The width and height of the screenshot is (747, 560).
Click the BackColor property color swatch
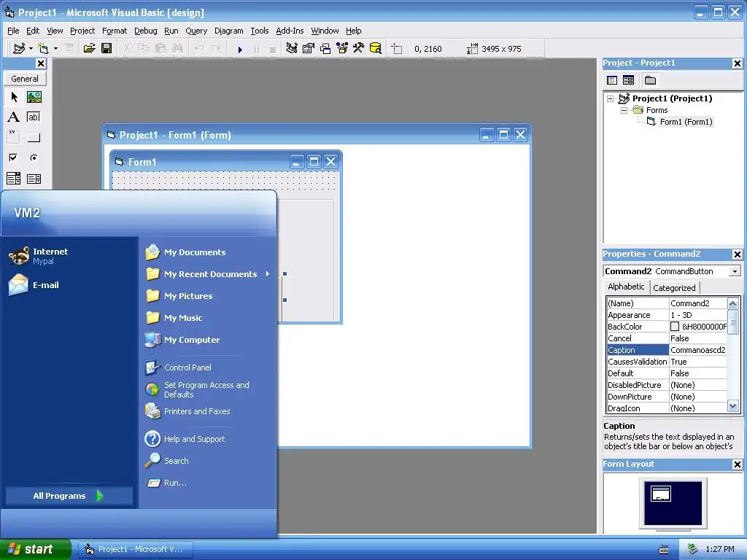coord(675,327)
